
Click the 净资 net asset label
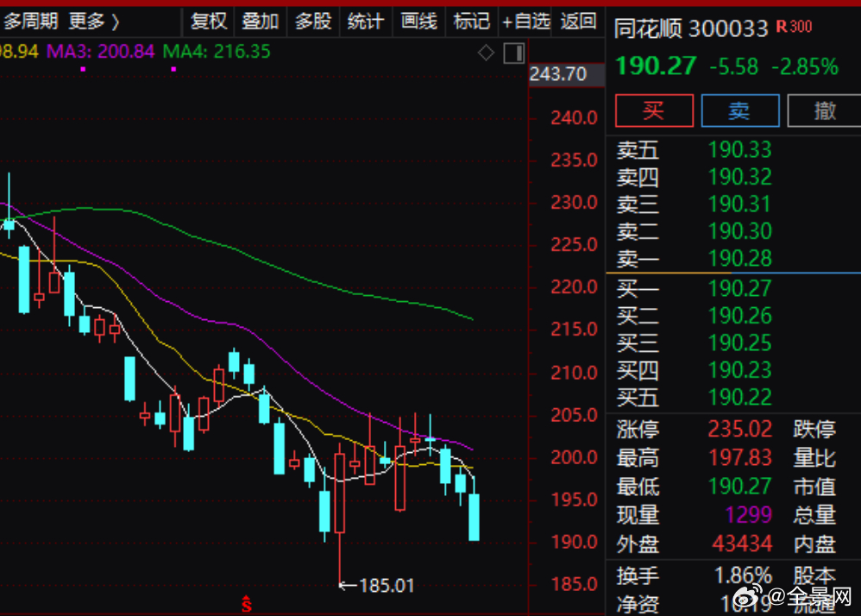tap(637, 604)
